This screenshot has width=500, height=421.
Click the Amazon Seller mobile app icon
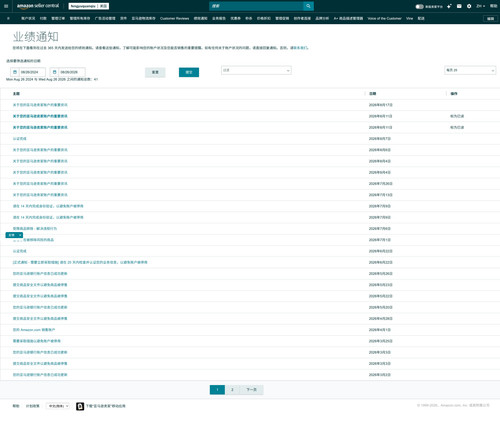coord(80,406)
